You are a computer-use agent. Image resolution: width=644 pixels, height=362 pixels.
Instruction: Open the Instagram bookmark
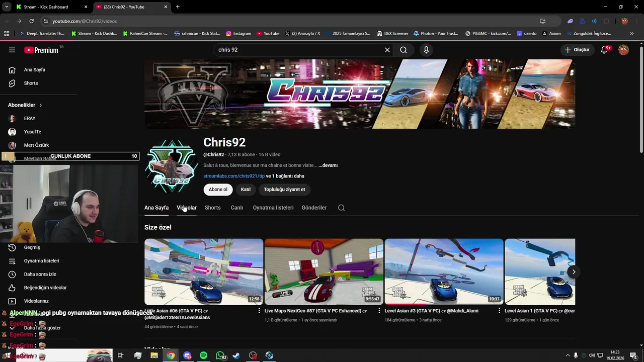[238, 34]
